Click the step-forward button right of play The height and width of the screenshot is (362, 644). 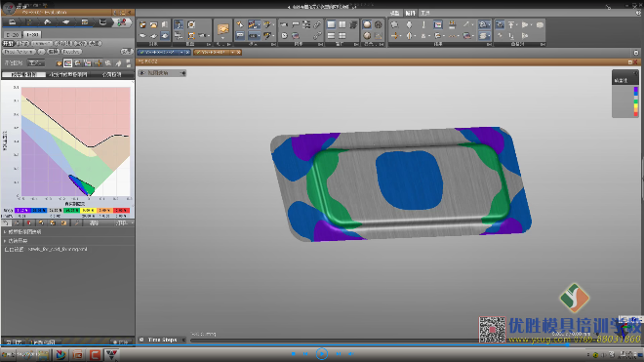[x=338, y=353]
